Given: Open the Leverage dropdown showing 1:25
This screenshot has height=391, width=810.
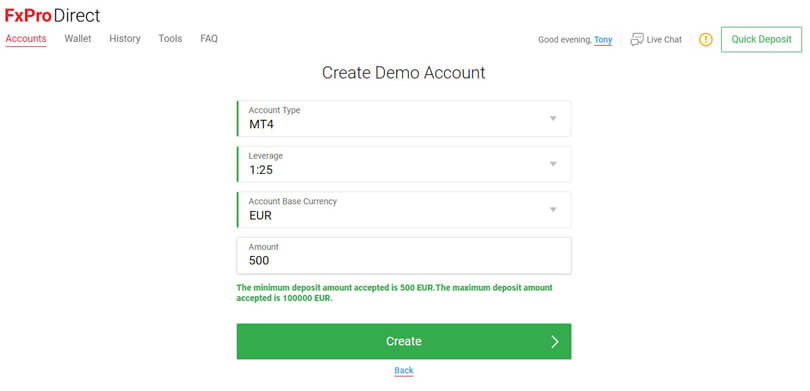Looking at the screenshot, I should [404, 164].
